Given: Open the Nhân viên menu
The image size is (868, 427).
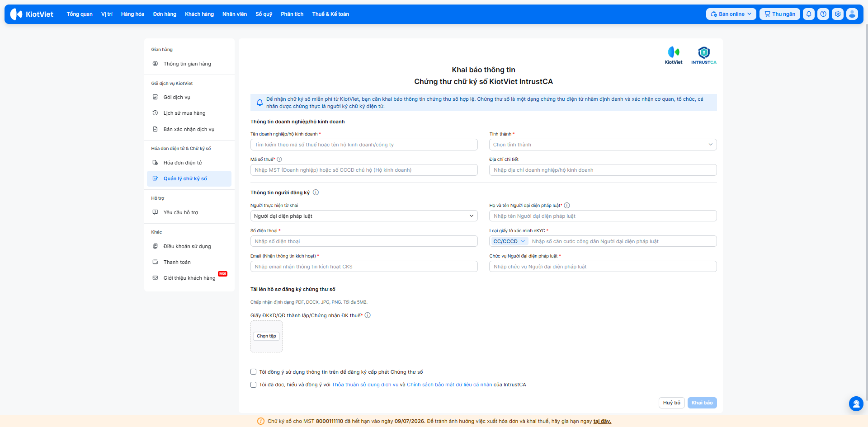Looking at the screenshot, I should pos(235,14).
